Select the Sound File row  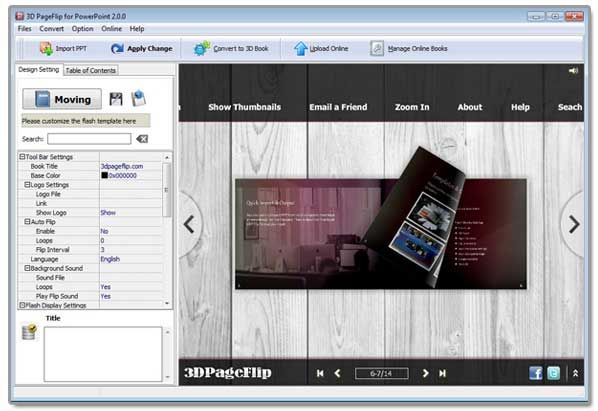tap(90, 278)
